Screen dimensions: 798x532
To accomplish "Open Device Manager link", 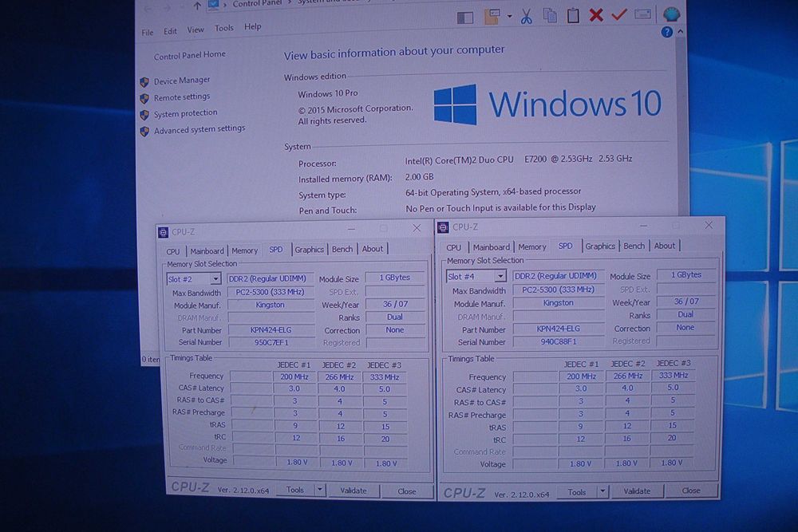I will [x=182, y=81].
